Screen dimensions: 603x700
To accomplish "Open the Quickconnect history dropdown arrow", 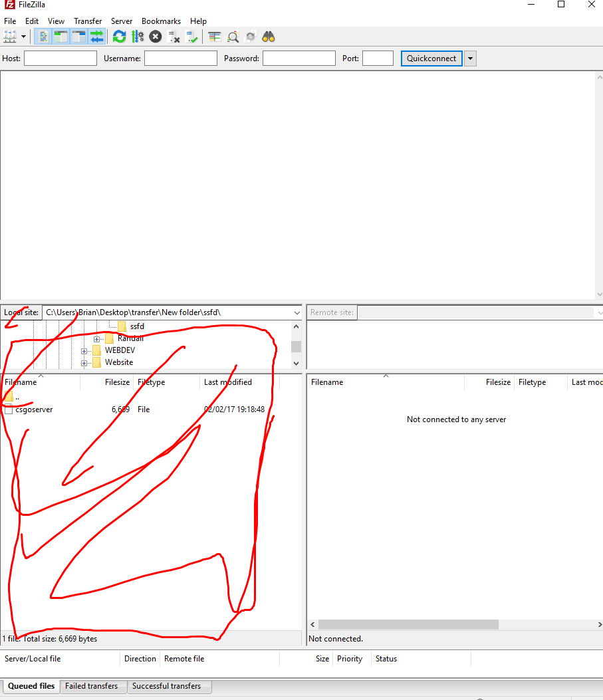I will tap(470, 58).
